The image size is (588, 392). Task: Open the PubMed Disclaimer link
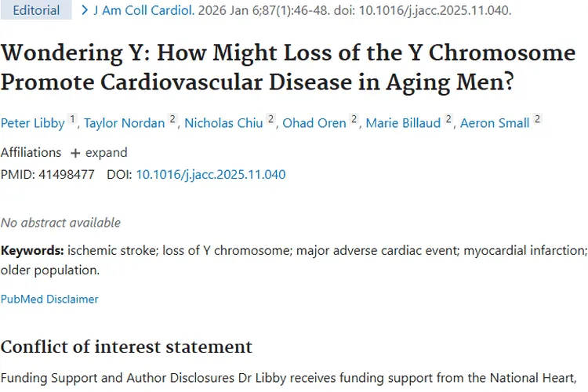(x=49, y=299)
